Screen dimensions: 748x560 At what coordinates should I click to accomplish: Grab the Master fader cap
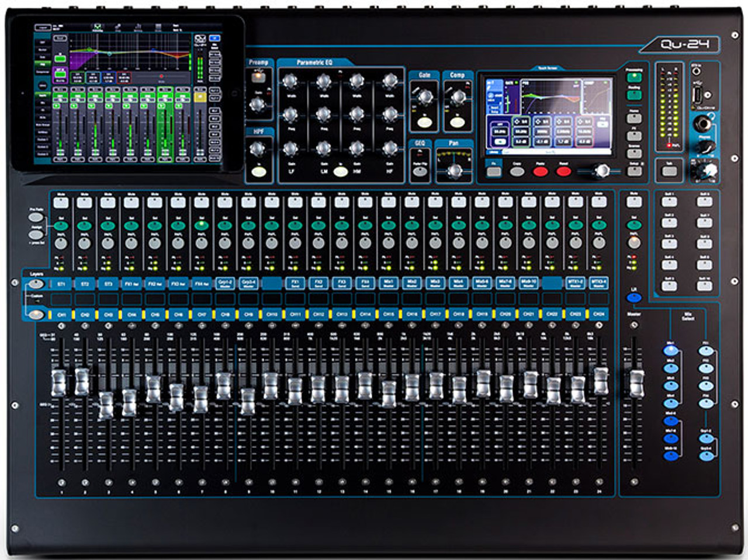point(636,384)
